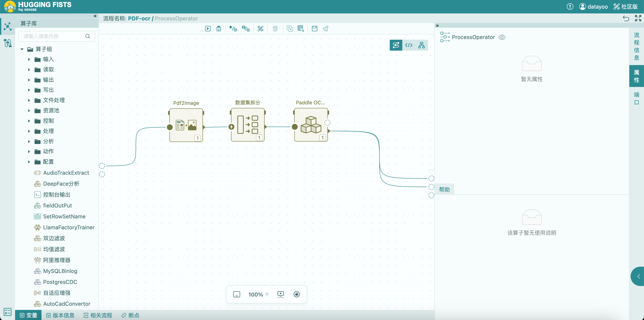The image size is (644, 320).
Task: Open the 流程信息 side tab
Action: tap(636, 46)
